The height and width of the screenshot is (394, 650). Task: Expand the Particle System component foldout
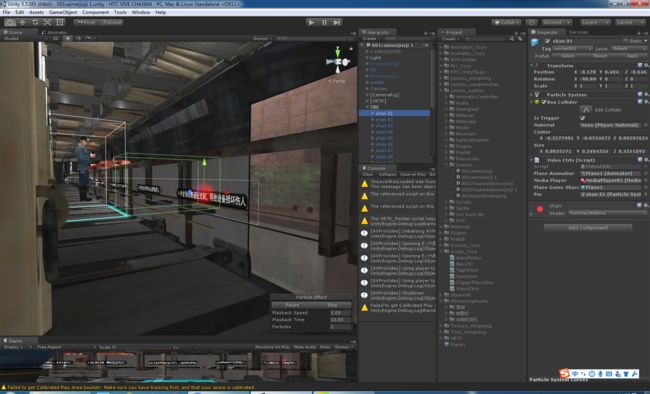point(532,95)
